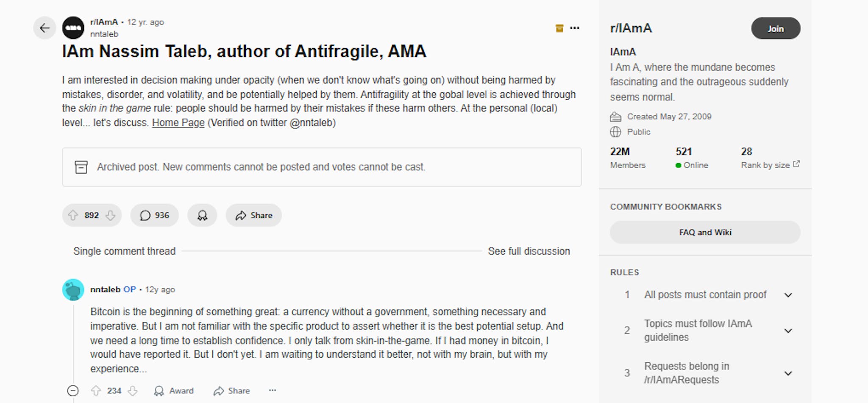Give an award to the post
The width and height of the screenshot is (868, 403).
pyautogui.click(x=202, y=215)
